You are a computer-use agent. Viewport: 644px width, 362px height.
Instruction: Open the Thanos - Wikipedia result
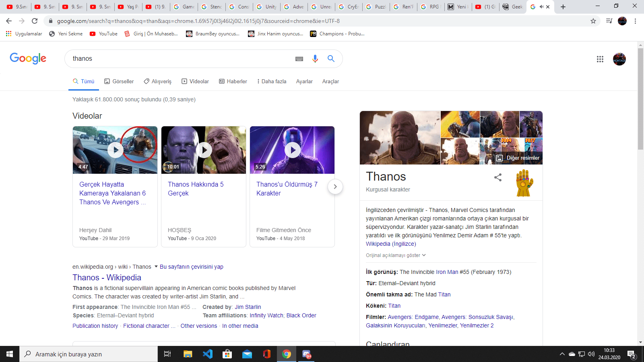coord(107,278)
